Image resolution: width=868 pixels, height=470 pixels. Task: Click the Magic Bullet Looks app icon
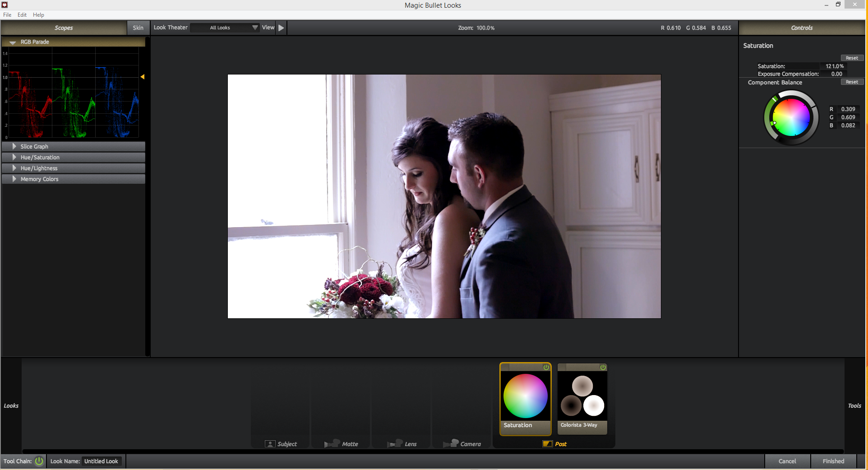point(5,5)
